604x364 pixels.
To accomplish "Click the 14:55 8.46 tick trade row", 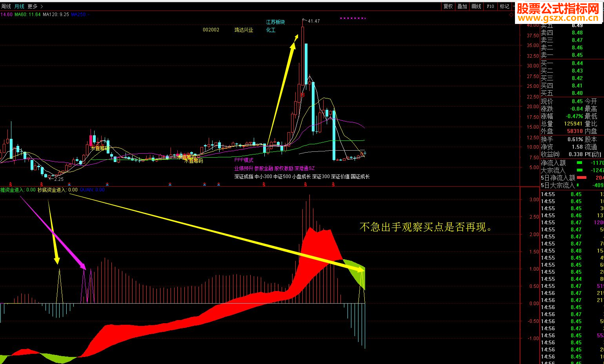I will (572, 215).
